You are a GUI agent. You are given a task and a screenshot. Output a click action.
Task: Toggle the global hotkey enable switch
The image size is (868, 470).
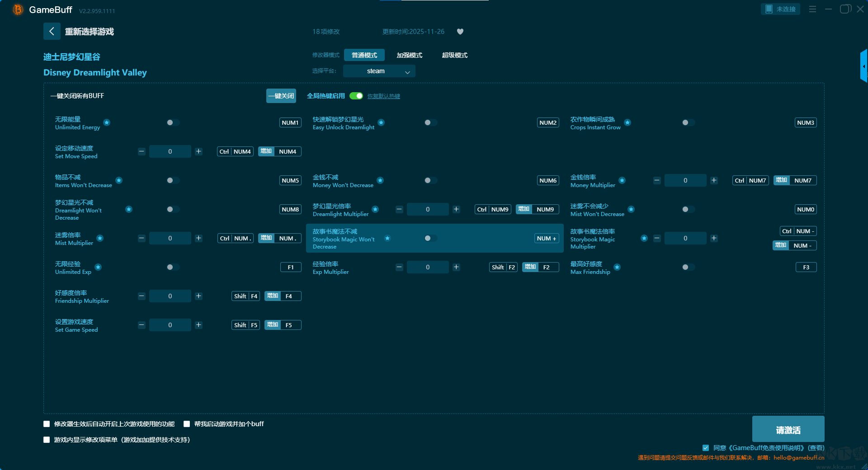pyautogui.click(x=356, y=96)
